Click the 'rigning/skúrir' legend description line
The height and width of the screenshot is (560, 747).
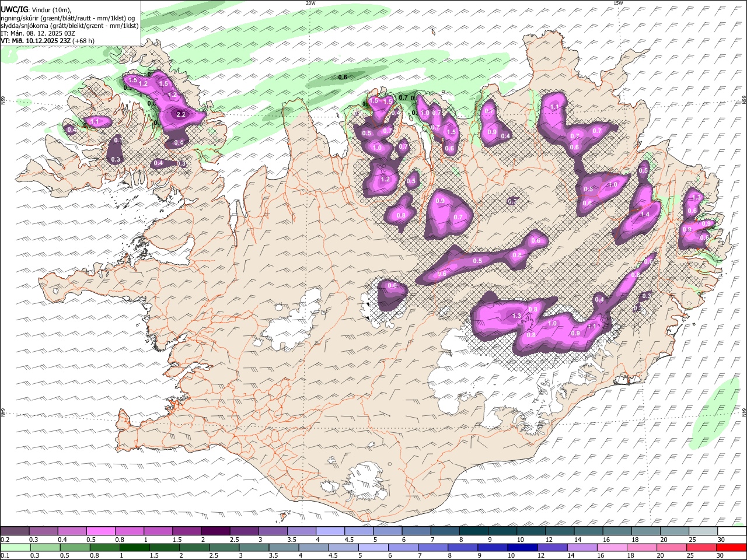[68, 17]
